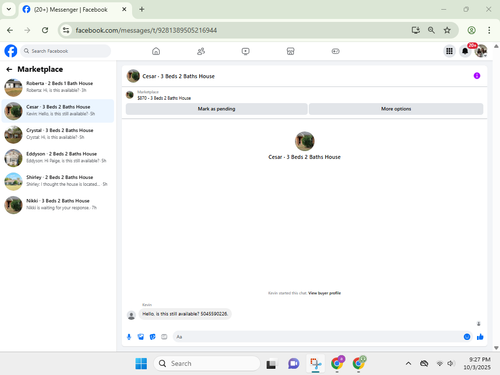This screenshot has width=500, height=375.
Task: Open account profile picture menu
Action: (481, 51)
